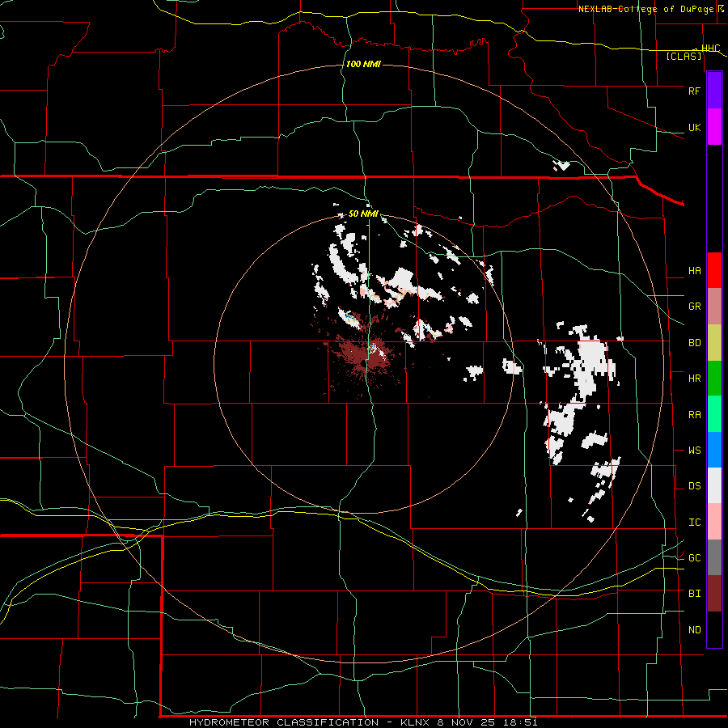Image resolution: width=728 pixels, height=728 pixels.
Task: Click the RA light green legend swatch
Action: coord(714,414)
